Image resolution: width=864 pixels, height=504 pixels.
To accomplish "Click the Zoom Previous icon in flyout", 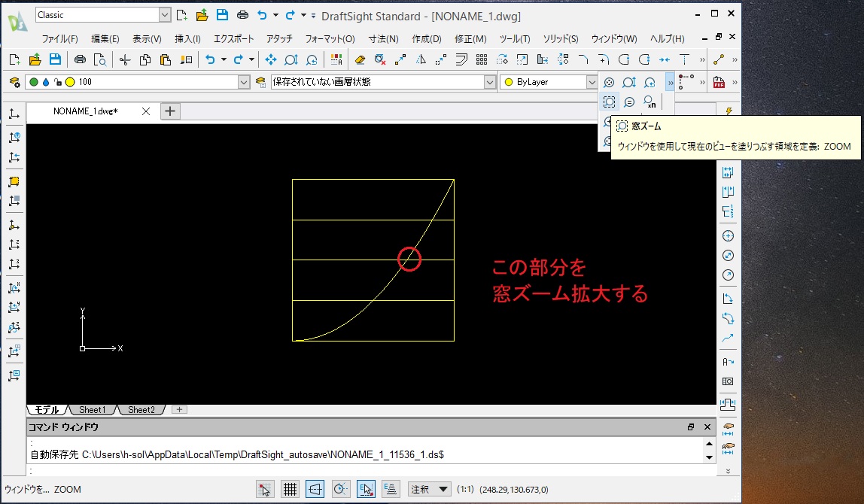I will point(650,83).
